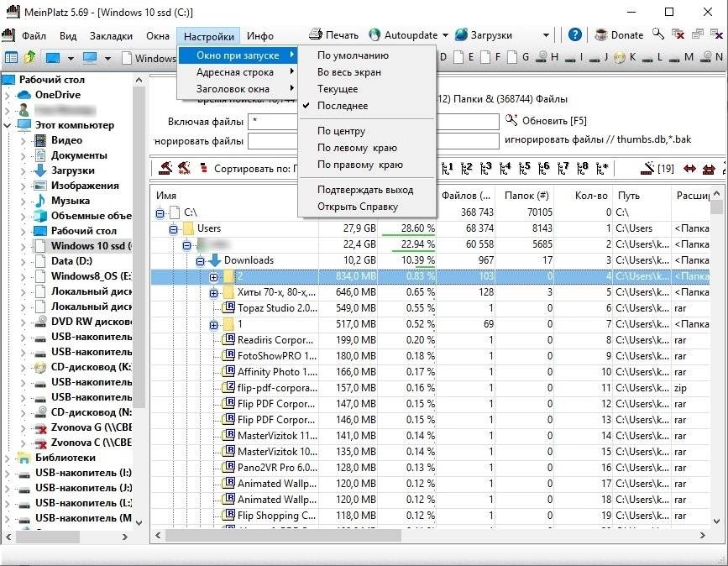Click the expand-all levels asterisk icon

pyautogui.click(x=602, y=168)
